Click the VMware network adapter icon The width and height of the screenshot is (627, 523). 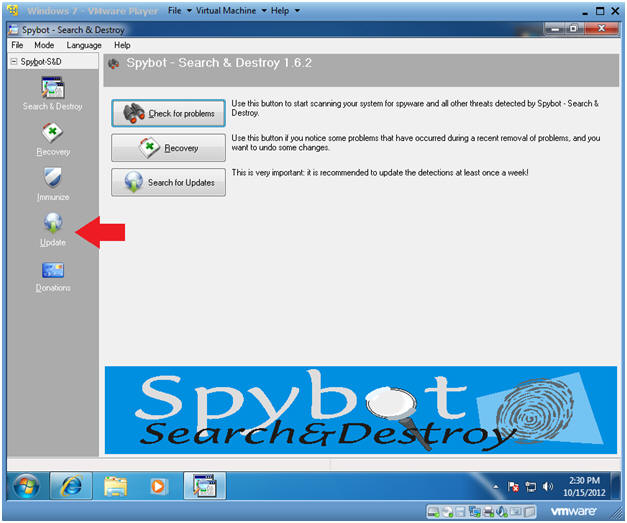pos(475,511)
